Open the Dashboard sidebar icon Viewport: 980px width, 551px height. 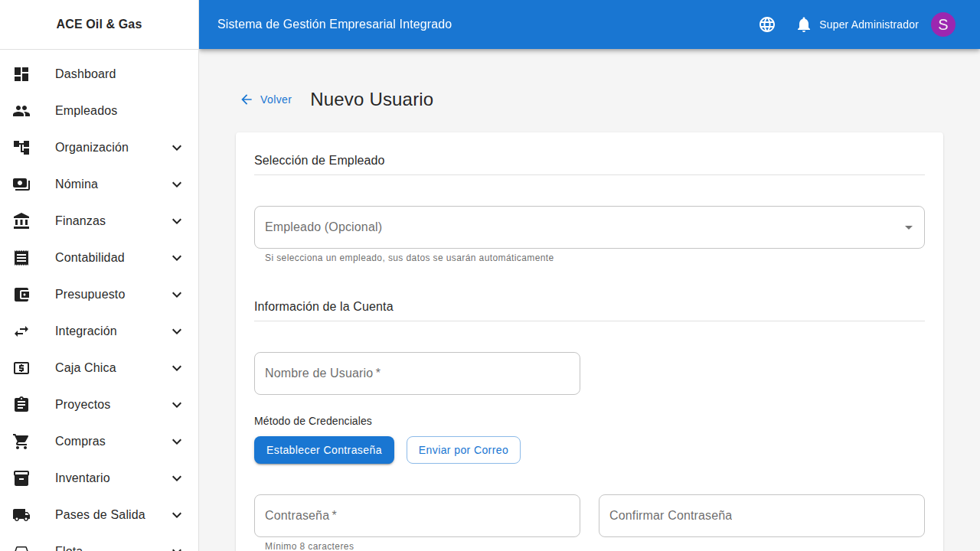[21, 74]
